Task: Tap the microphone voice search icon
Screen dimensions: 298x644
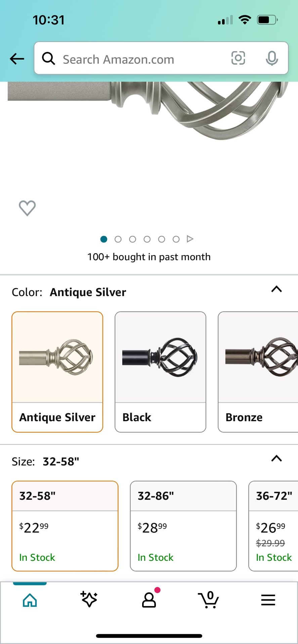Action: coord(271,58)
